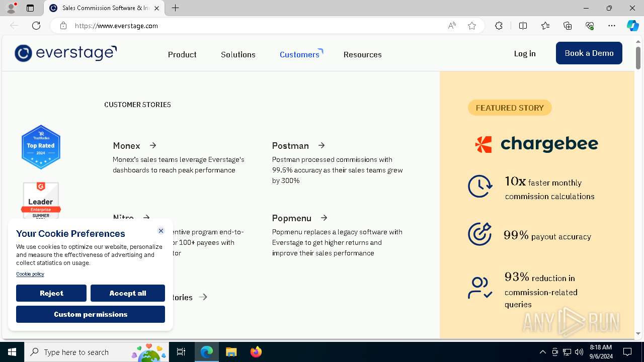Click the arrow next to Nitro
Image resolution: width=644 pixels, height=362 pixels.
[x=146, y=218]
